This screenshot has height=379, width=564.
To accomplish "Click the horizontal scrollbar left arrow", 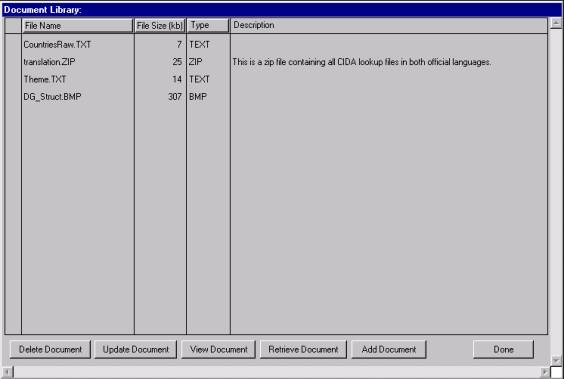I will pyautogui.click(x=8, y=372).
